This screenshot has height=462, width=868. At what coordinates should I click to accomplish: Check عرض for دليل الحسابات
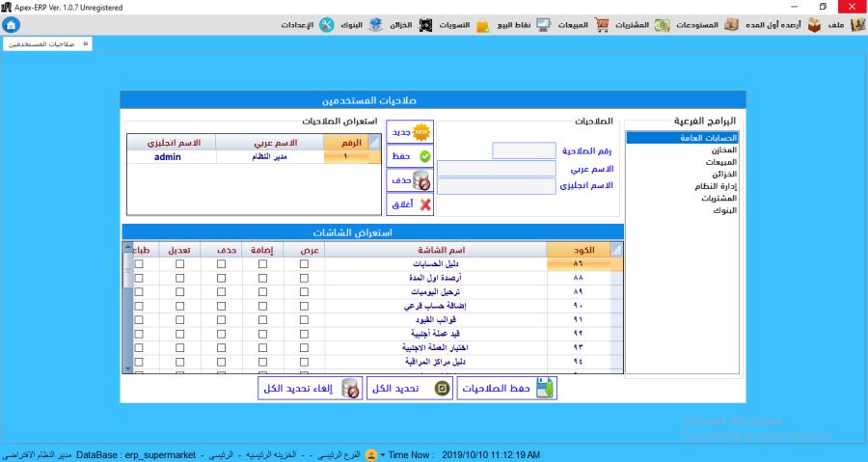(x=304, y=264)
